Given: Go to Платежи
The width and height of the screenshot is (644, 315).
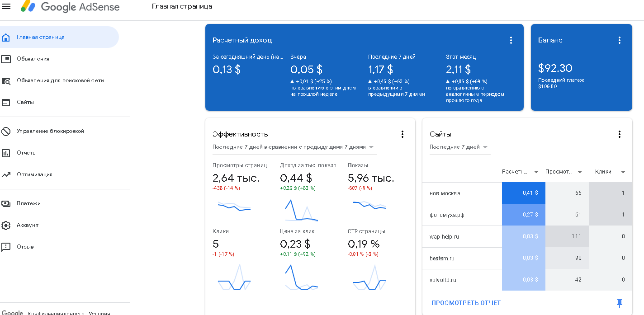Looking at the screenshot, I should point(59,203).
